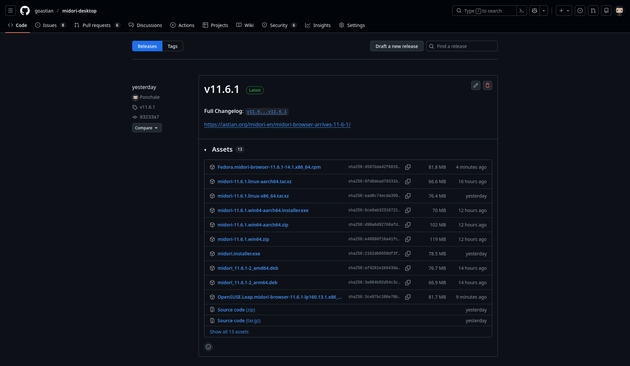The image size is (630, 366).
Task: Download midori-11.6.1.win64-aarch64.installer.exe
Action: (263, 211)
